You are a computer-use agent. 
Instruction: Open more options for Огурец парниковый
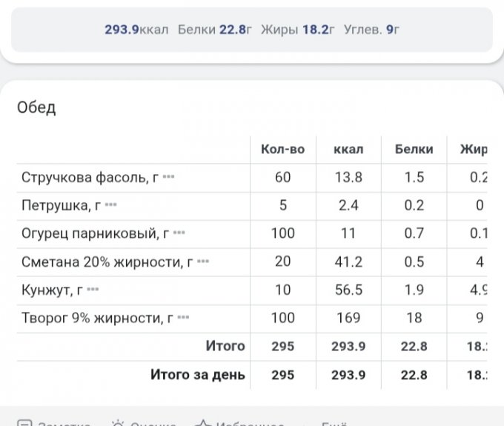(x=179, y=233)
